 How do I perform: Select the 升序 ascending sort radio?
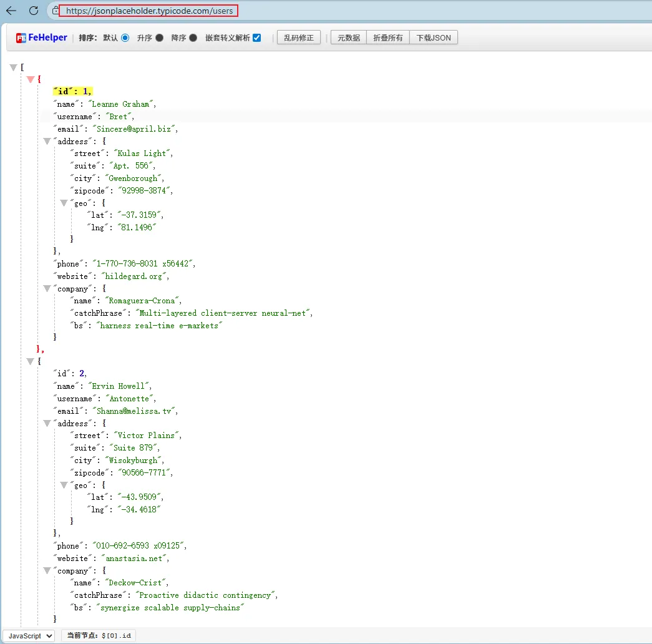coord(159,37)
